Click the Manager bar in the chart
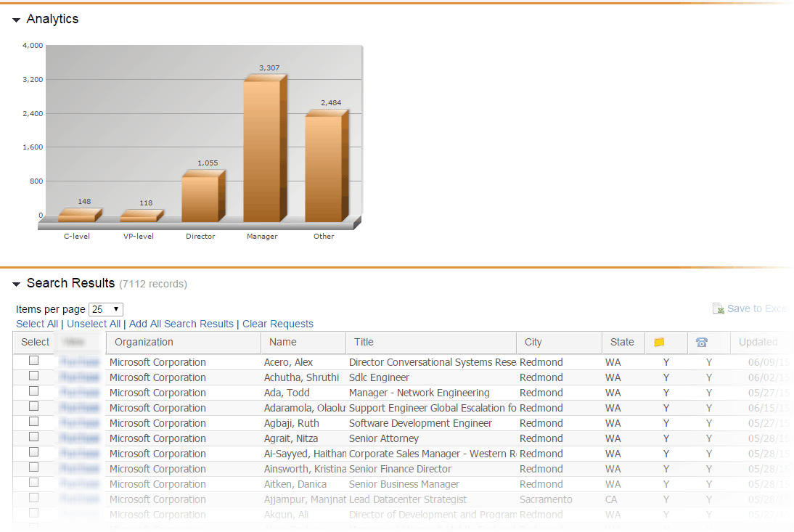The image size is (794, 532). [265, 148]
